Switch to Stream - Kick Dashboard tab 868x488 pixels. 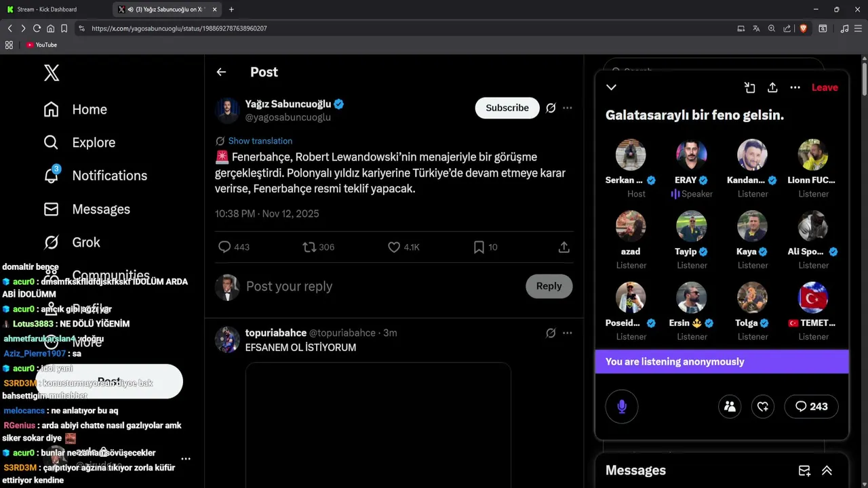pyautogui.click(x=54, y=9)
